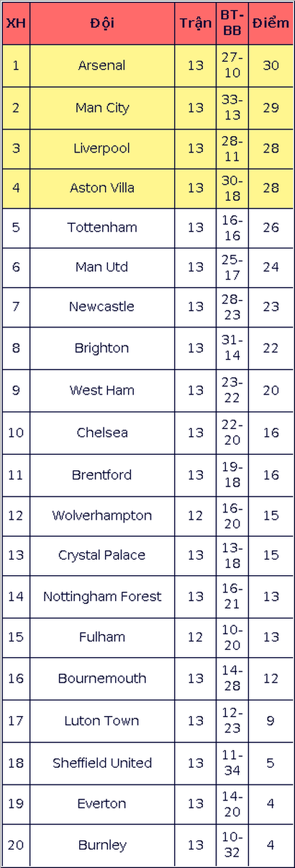This screenshot has width=295, height=868.
Task: Click Sheffield United in the table
Action: (x=102, y=763)
